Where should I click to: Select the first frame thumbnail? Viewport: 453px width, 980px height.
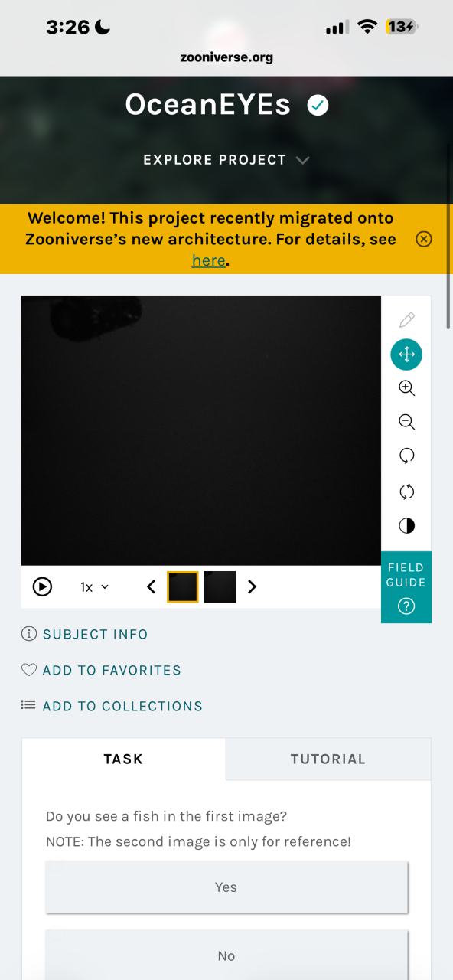(183, 587)
